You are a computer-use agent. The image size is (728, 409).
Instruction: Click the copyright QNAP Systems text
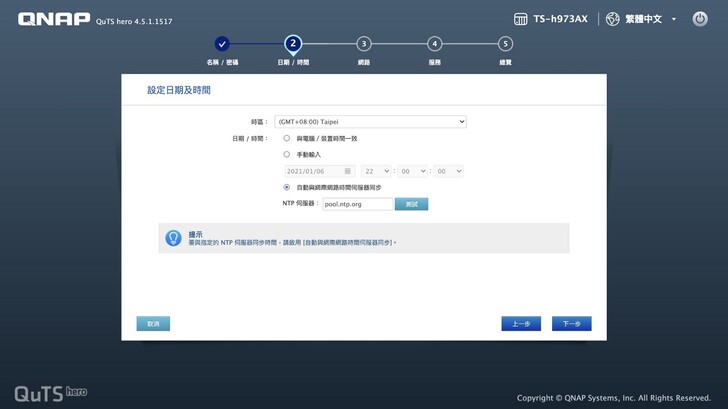point(614,398)
